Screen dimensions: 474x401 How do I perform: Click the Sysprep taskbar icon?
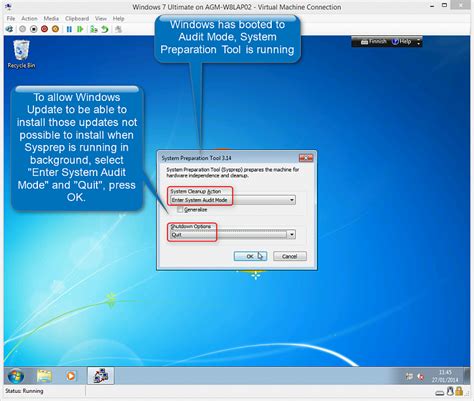[101, 376]
